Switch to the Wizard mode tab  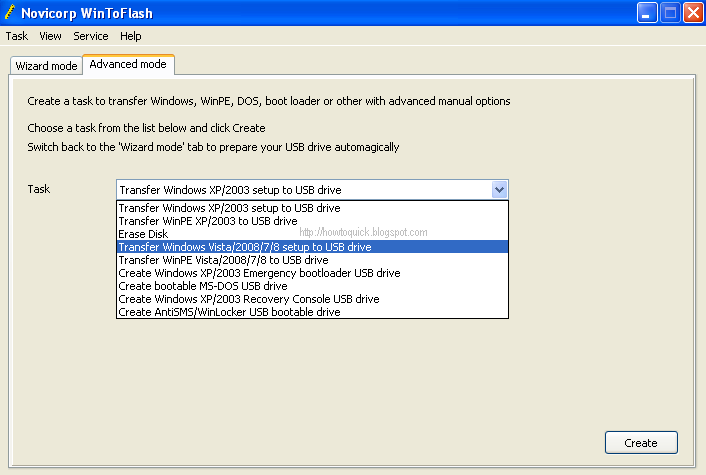coord(46,66)
